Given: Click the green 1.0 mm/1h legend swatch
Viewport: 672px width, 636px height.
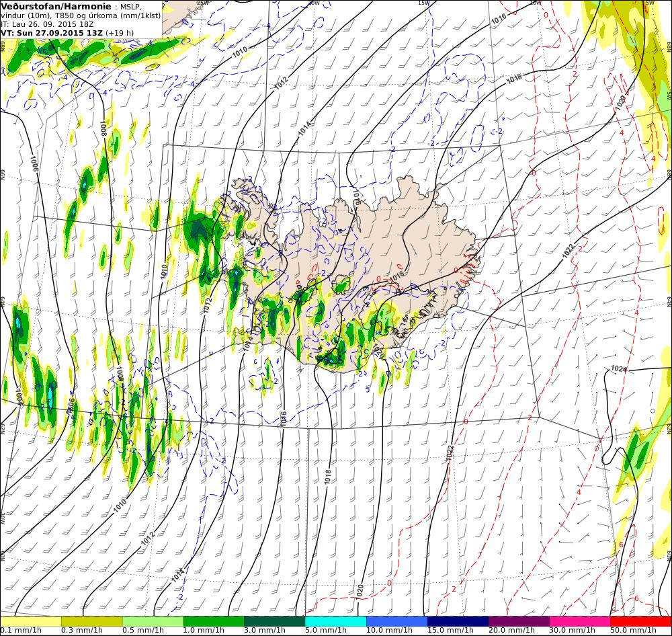Looking at the screenshot, I should [x=214, y=621].
